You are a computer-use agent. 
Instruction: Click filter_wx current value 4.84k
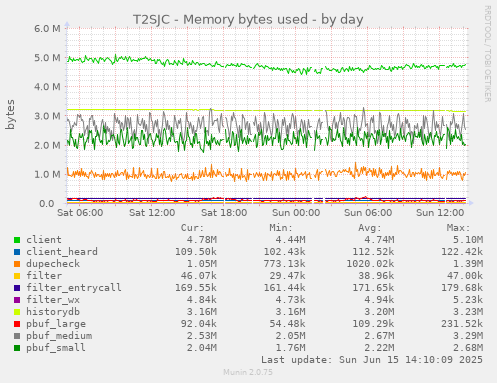[x=202, y=300]
